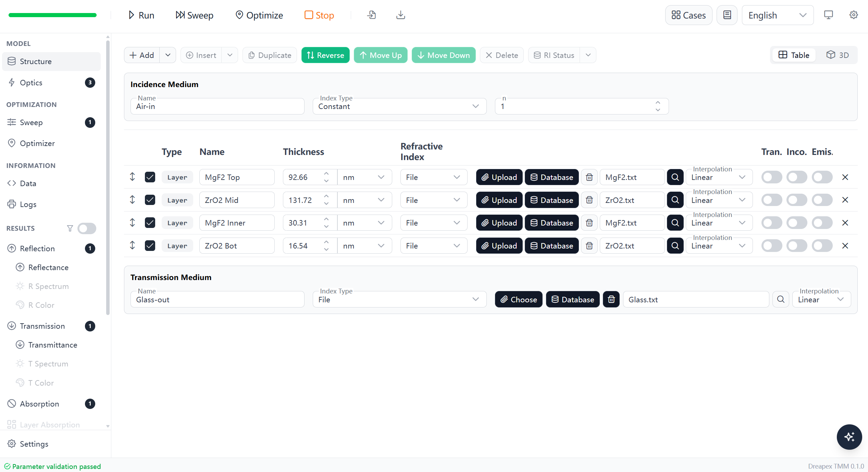Click the Database button for ZrO2 Bot
The width and height of the screenshot is (868, 472).
(x=551, y=246)
